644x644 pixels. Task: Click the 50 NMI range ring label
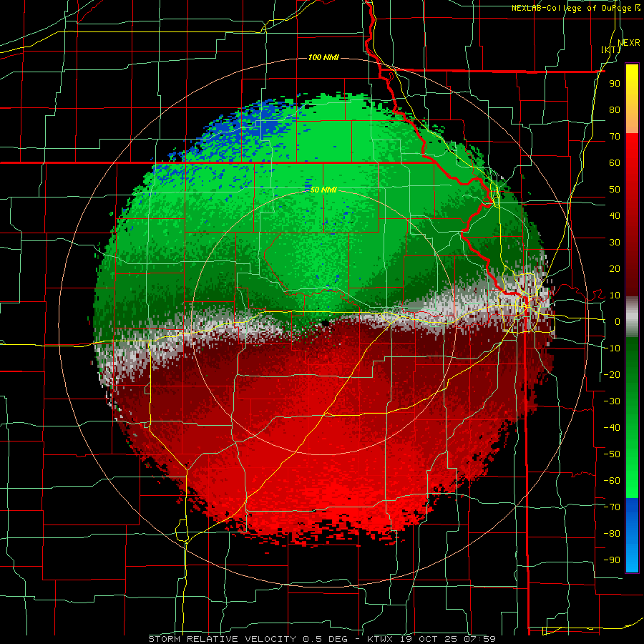323,190
